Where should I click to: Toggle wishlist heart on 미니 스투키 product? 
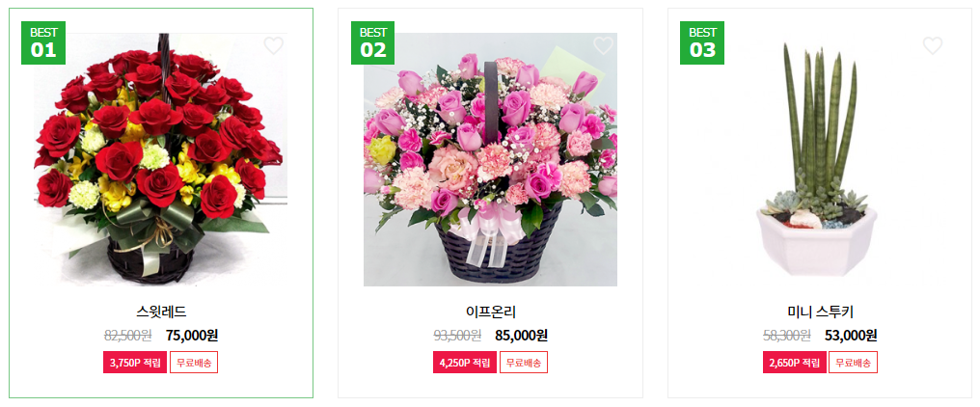point(933,45)
